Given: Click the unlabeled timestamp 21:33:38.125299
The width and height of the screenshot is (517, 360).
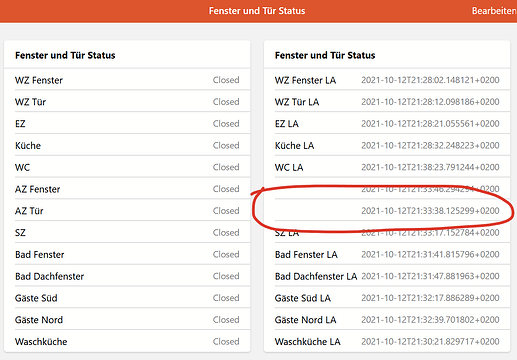Looking at the screenshot, I should 430,211.
